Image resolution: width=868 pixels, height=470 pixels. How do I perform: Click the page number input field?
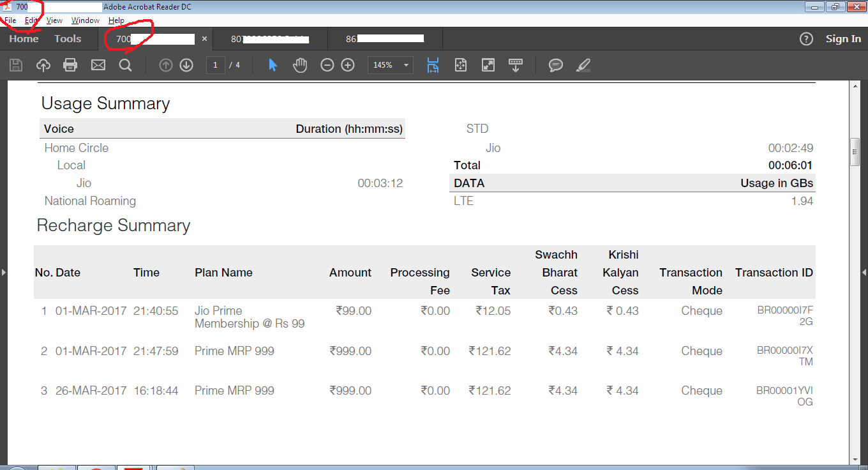tap(216, 65)
